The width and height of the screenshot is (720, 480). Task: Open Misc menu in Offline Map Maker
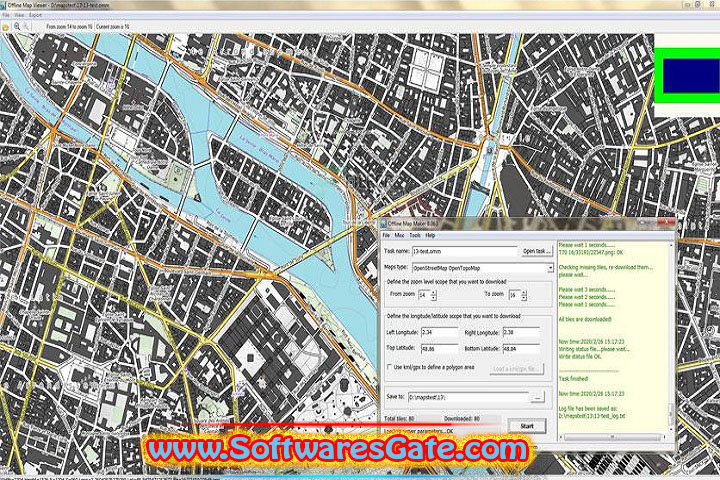pos(399,235)
